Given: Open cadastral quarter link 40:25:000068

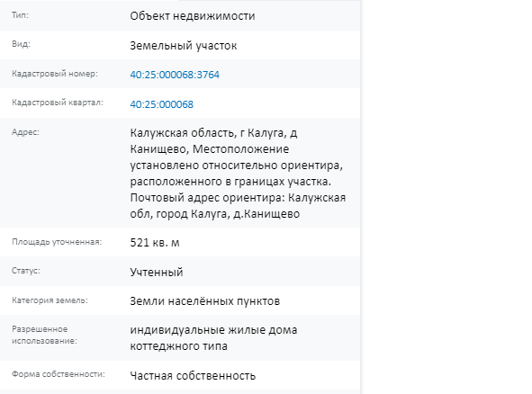Looking at the screenshot, I should [x=162, y=104].
